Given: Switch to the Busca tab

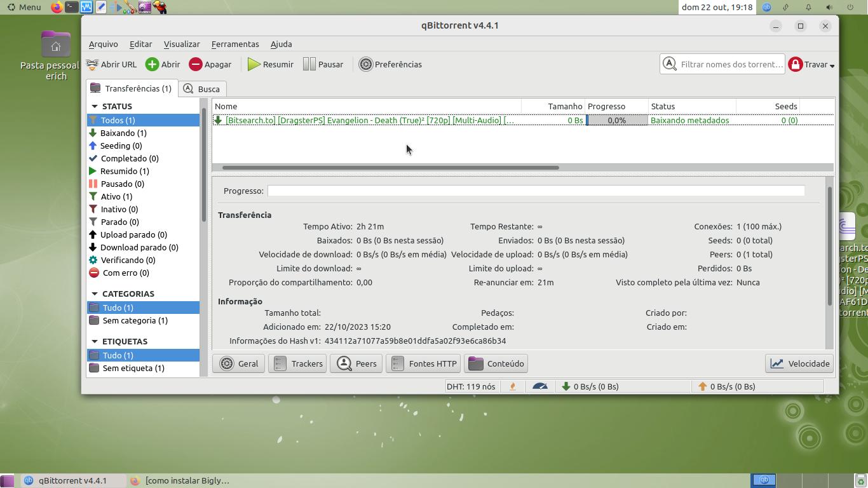Looking at the screenshot, I should (x=202, y=89).
